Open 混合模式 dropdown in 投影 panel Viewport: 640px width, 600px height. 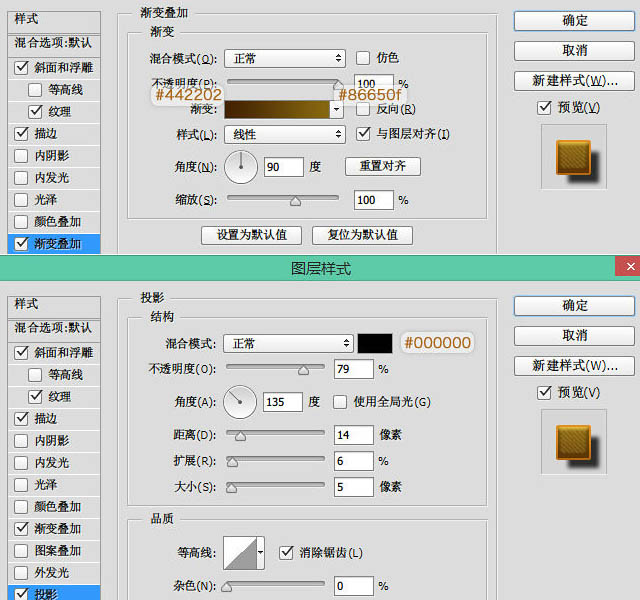point(288,343)
